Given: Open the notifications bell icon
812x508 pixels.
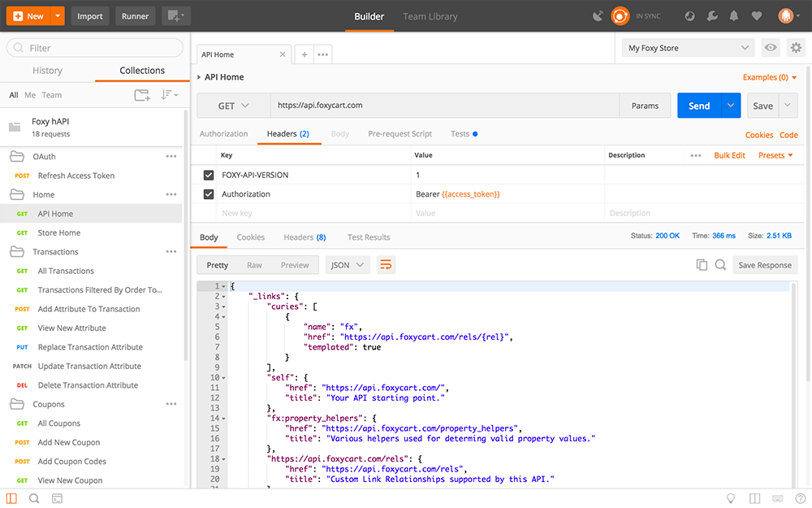Looking at the screenshot, I should [x=734, y=16].
